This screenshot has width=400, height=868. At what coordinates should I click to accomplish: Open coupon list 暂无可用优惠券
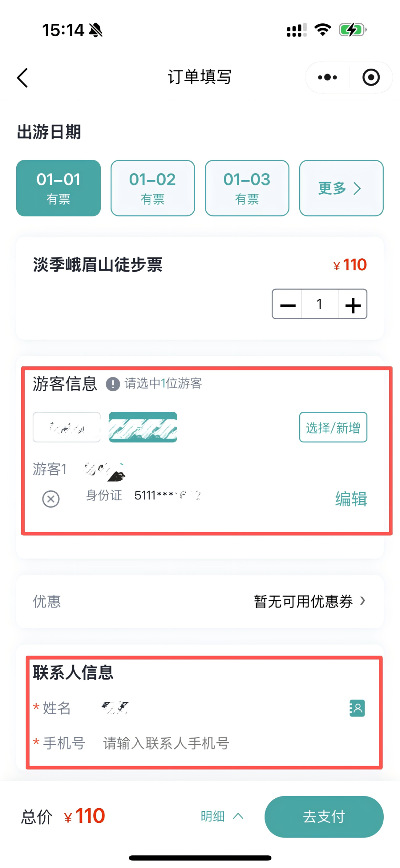click(310, 601)
